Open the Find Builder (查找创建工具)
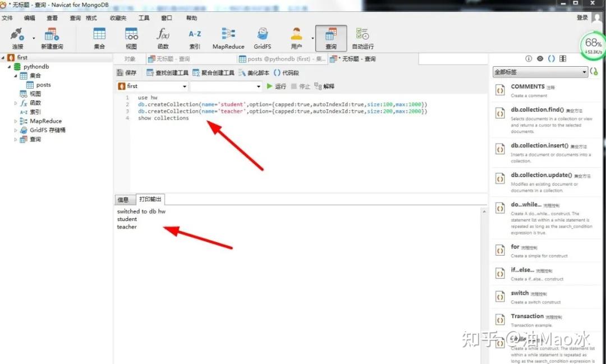The height and width of the screenshot is (364, 606). coord(167,73)
